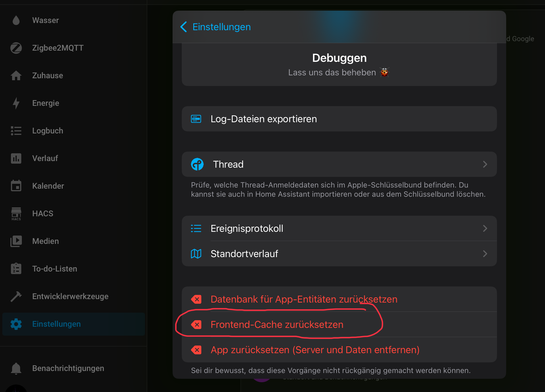Click the red delete icon beside Frontend-Cache zurücksetzen
Screen dimensions: 545x392
click(x=196, y=325)
